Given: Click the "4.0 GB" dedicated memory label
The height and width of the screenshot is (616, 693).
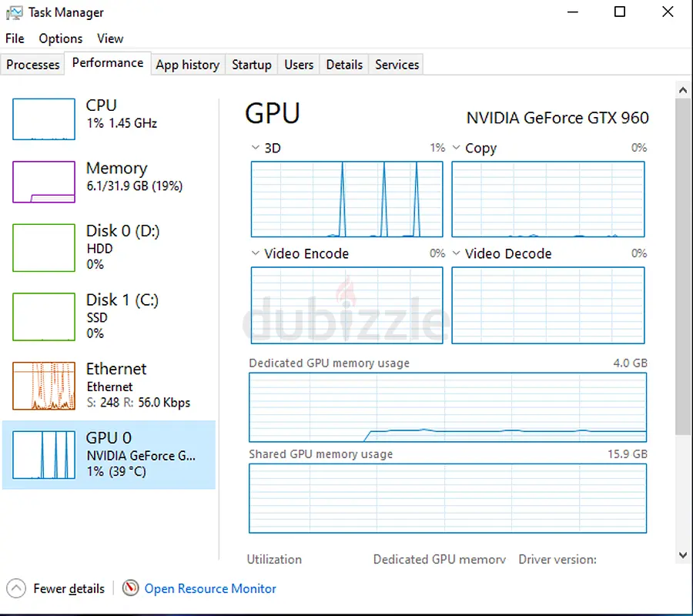Looking at the screenshot, I should (x=630, y=363).
